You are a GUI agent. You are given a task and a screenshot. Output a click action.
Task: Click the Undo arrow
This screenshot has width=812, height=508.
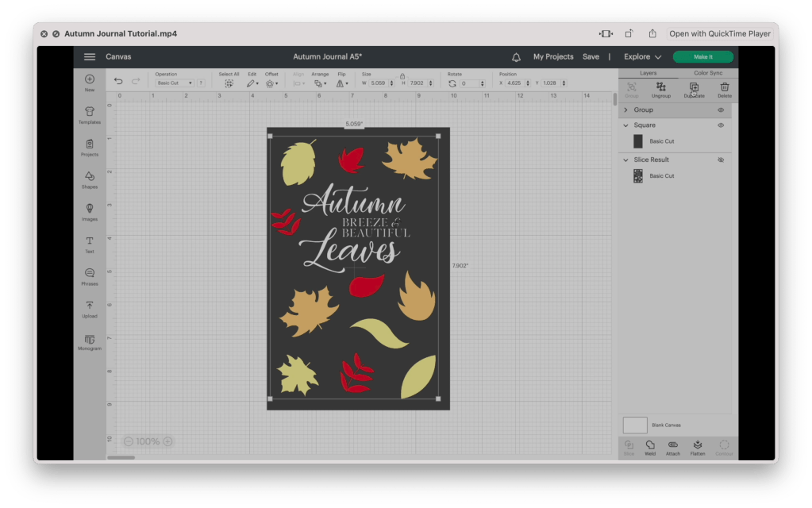(118, 81)
